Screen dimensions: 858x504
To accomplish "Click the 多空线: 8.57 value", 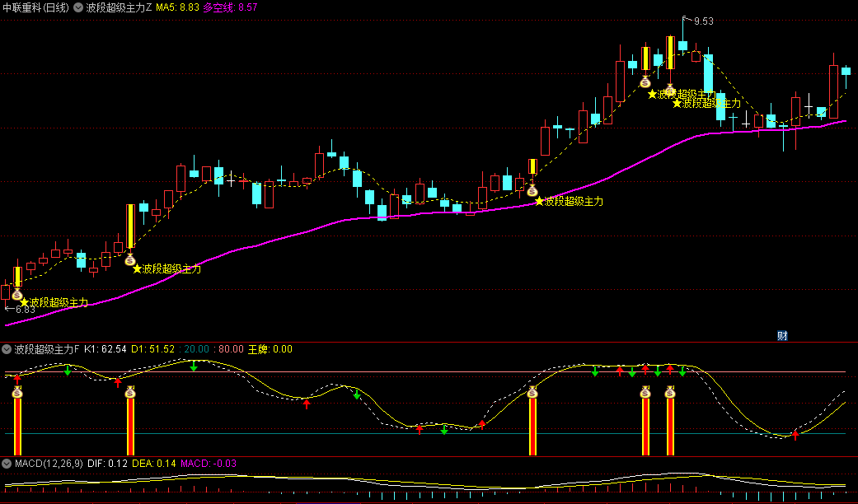I will click(x=230, y=7).
